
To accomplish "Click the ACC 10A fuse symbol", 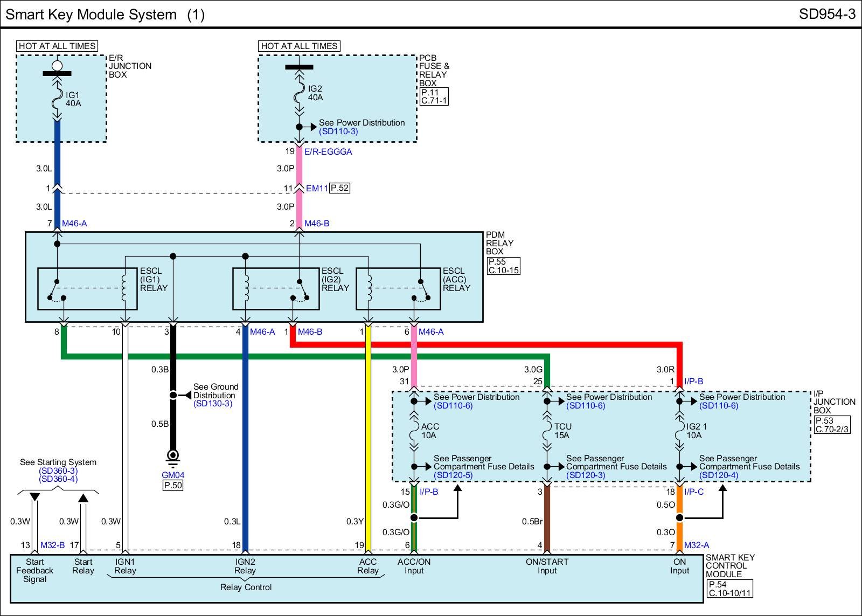I will [414, 431].
